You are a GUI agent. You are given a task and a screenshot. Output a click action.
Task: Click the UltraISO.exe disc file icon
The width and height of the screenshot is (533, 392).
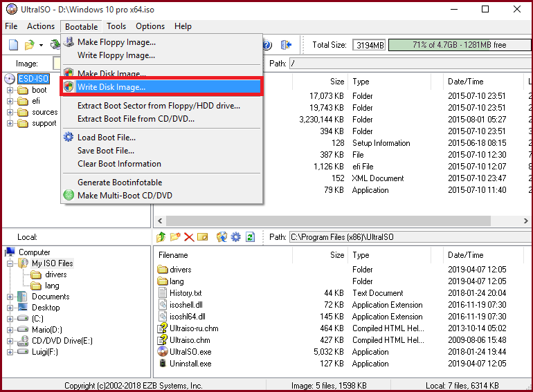click(x=163, y=352)
